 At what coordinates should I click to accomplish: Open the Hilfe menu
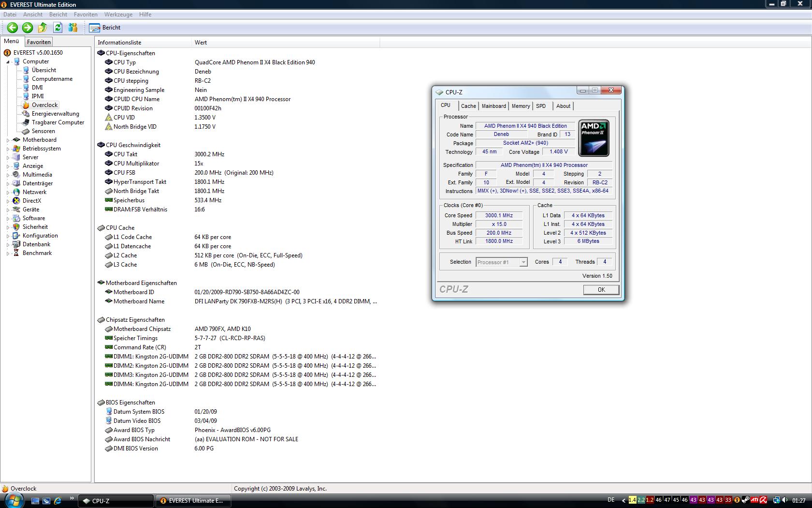point(145,15)
